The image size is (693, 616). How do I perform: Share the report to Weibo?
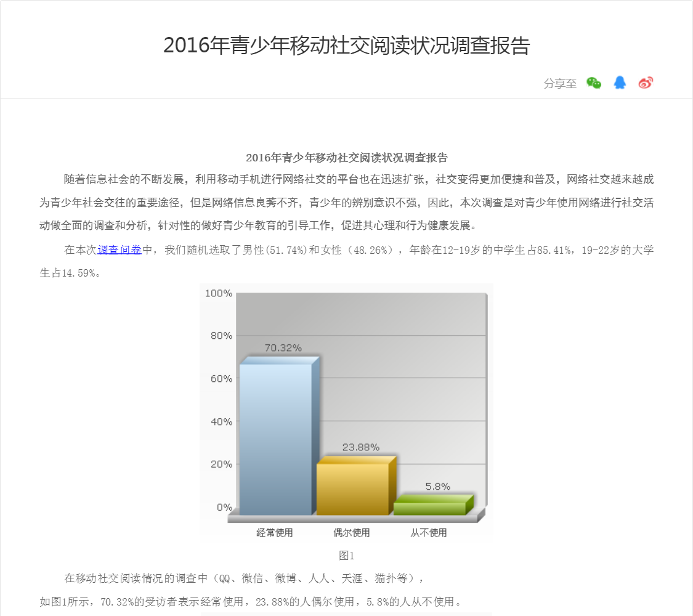(646, 83)
